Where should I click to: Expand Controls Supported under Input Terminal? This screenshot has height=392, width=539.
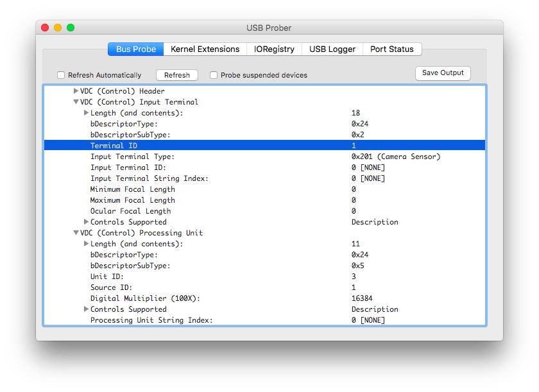click(86, 222)
